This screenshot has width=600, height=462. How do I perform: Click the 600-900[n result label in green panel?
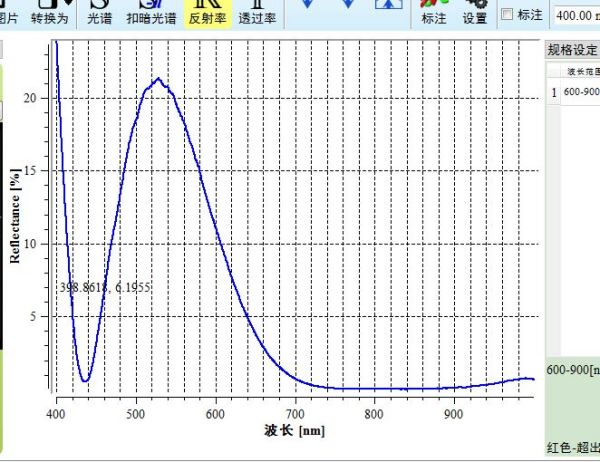pos(573,370)
